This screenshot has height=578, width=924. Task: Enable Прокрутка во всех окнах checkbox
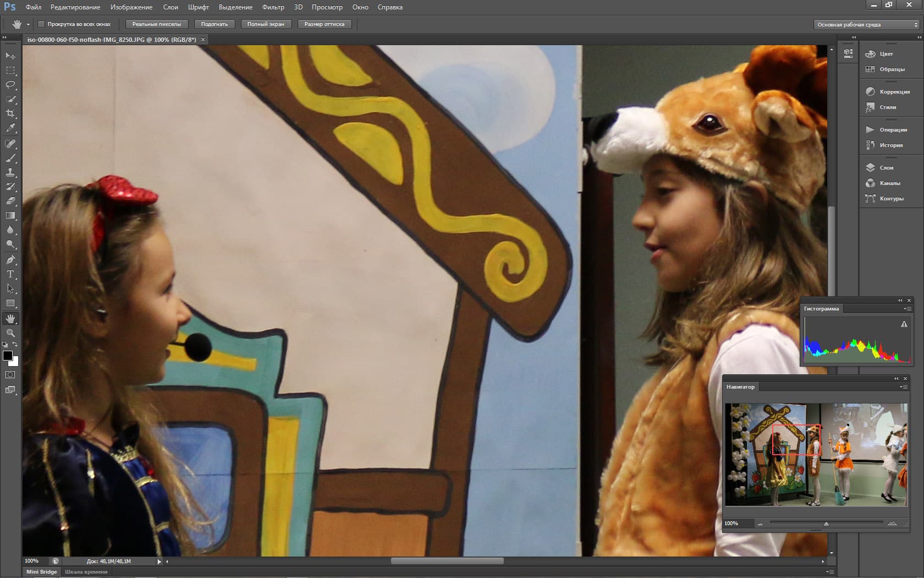pyautogui.click(x=41, y=24)
